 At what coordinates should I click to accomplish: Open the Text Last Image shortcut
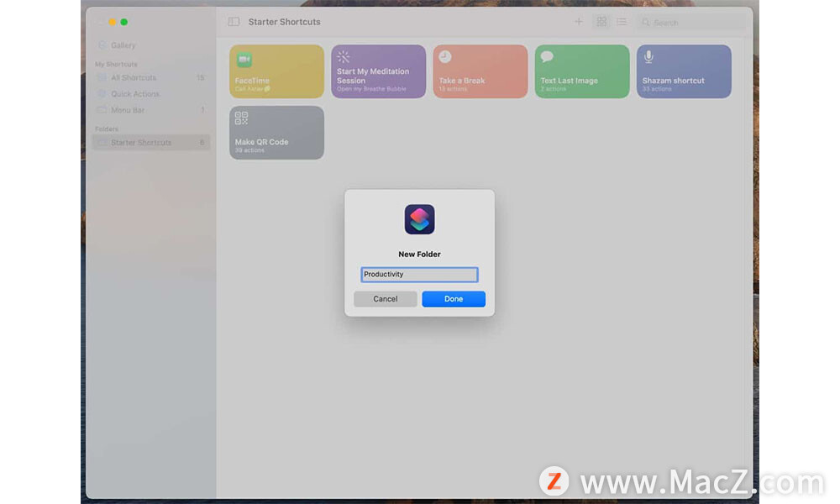tap(582, 71)
